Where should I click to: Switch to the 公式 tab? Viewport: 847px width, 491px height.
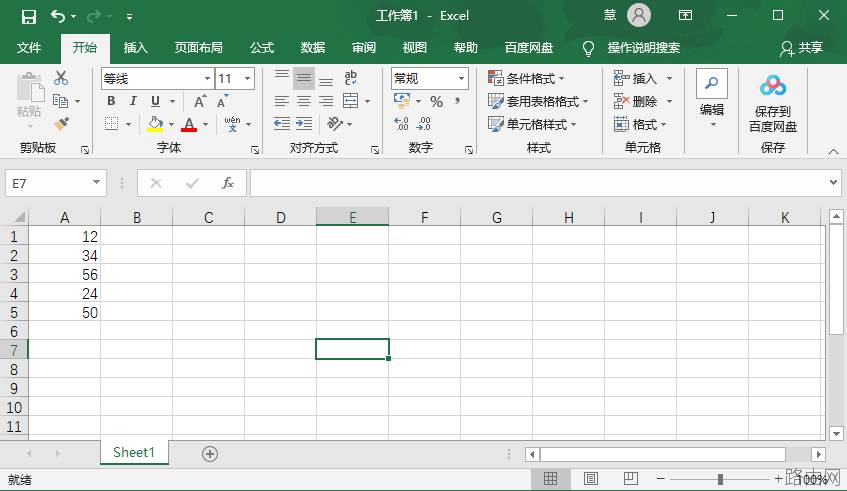(262, 48)
